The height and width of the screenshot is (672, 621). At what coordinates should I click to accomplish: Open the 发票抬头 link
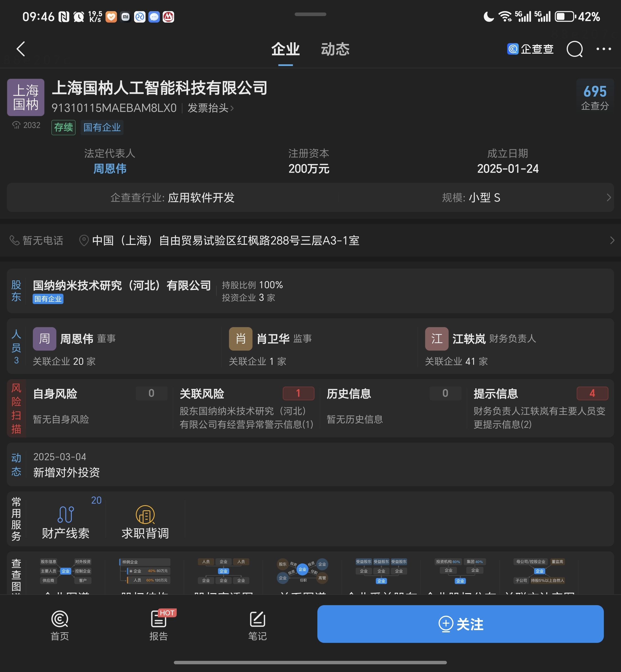click(x=210, y=108)
